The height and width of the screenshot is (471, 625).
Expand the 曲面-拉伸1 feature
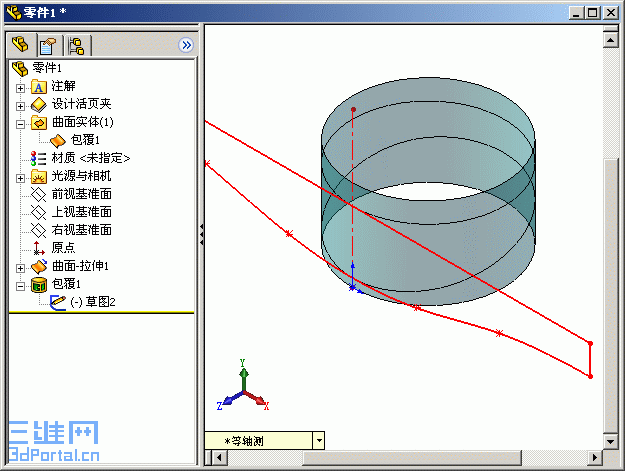click(20, 268)
